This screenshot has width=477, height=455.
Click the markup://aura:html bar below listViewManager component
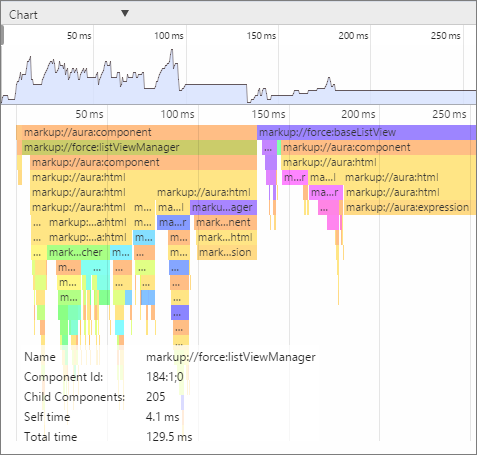point(144,177)
